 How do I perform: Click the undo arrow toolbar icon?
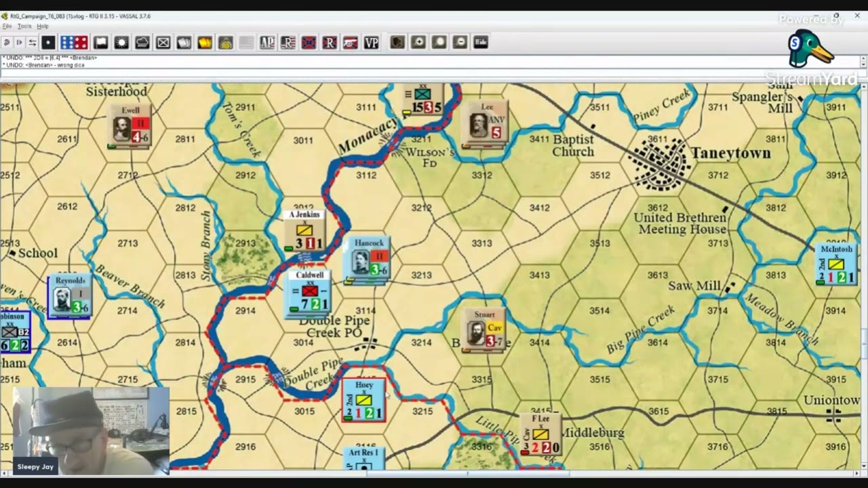pos(6,43)
